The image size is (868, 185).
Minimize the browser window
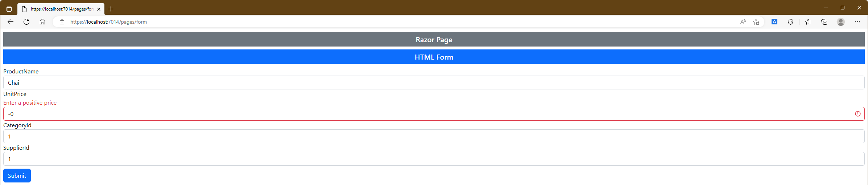point(826,8)
